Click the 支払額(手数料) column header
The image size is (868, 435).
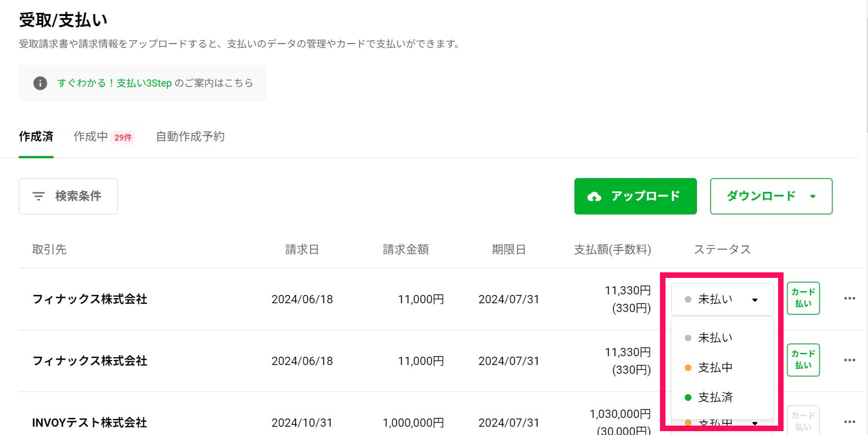click(x=613, y=250)
